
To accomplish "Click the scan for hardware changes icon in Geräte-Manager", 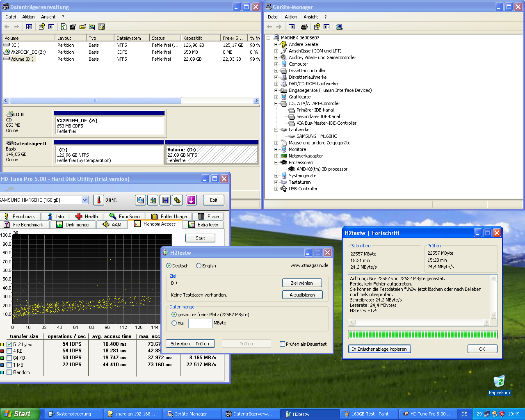I will pos(339,27).
